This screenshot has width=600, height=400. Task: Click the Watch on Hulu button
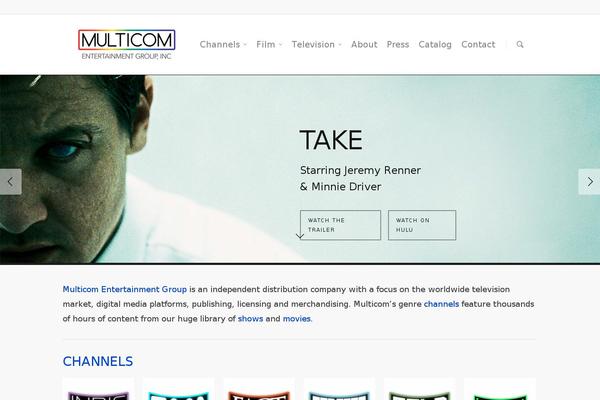click(422, 225)
